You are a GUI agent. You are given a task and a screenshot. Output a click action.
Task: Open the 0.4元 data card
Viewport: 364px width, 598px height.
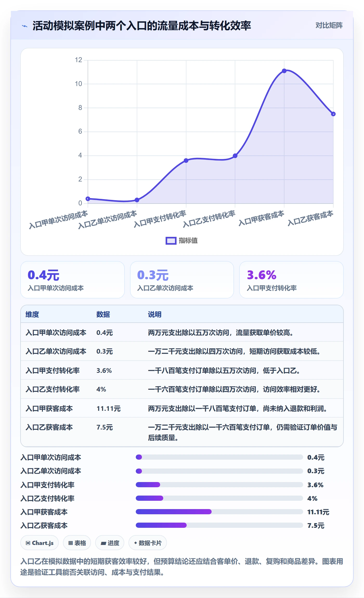click(x=73, y=280)
